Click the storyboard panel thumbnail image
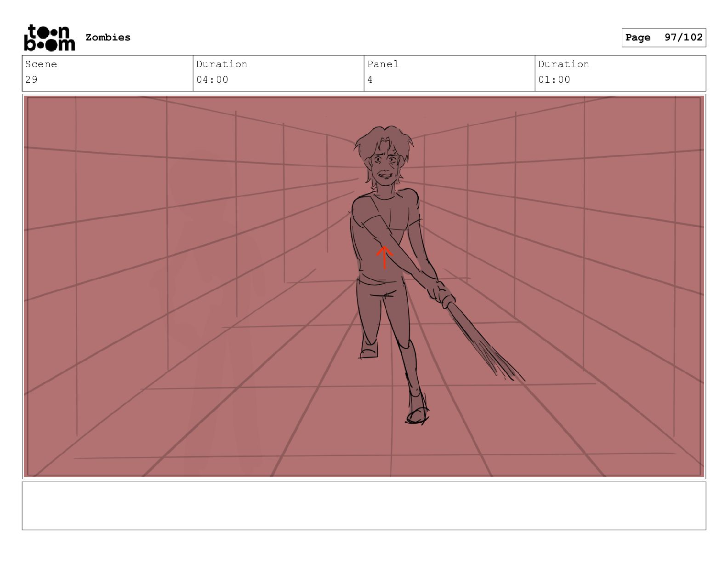The image size is (728, 563). click(364, 287)
